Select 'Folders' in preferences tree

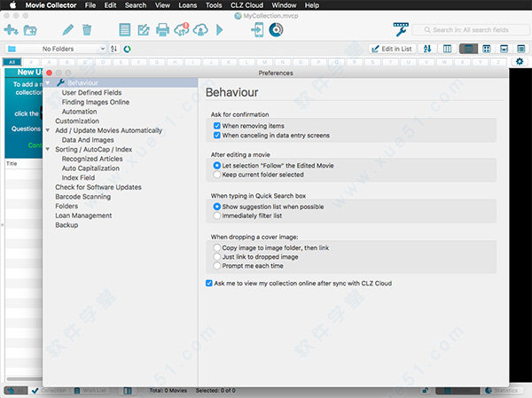(66, 207)
